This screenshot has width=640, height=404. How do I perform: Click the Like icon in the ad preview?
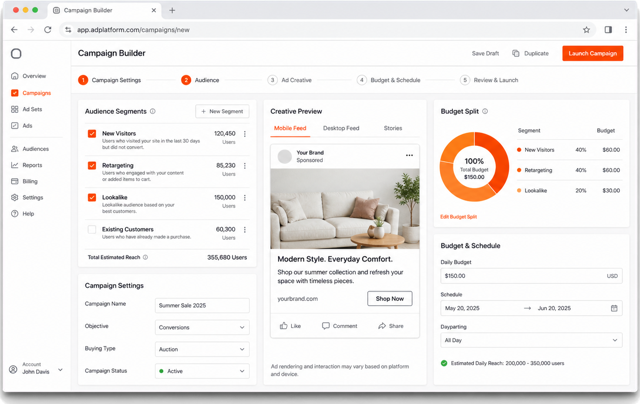point(284,326)
